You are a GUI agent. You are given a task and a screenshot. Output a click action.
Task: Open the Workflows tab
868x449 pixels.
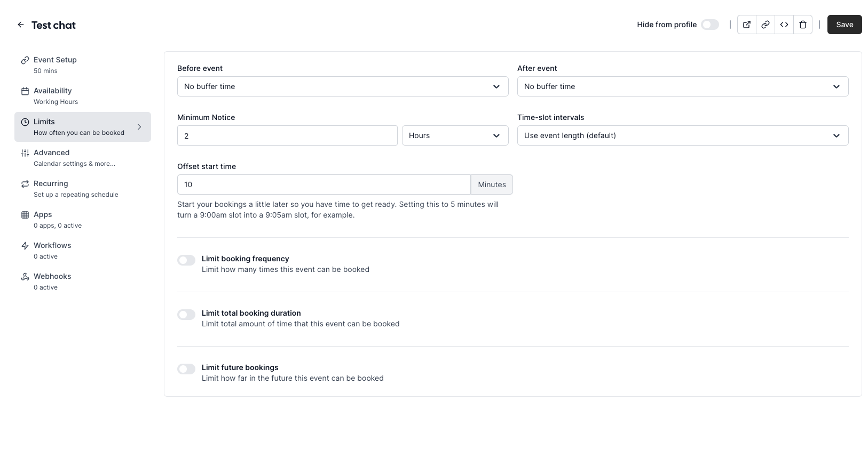coord(83,251)
